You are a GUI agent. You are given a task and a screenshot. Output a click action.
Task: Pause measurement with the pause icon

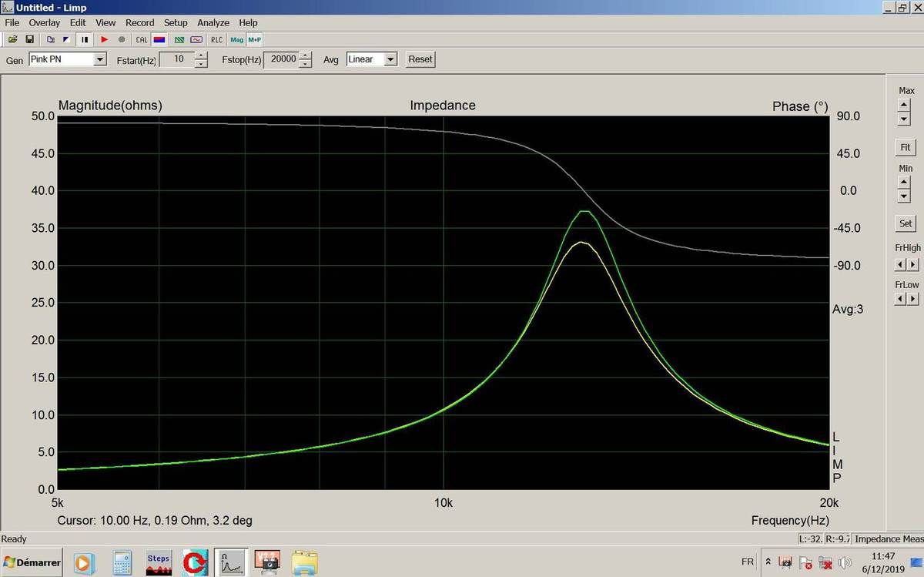(x=85, y=39)
